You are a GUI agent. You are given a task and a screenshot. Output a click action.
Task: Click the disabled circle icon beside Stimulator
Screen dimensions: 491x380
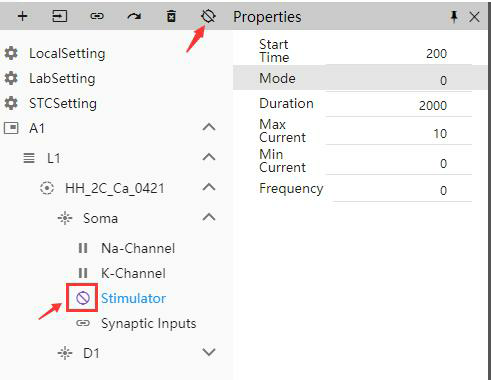pyautogui.click(x=83, y=298)
